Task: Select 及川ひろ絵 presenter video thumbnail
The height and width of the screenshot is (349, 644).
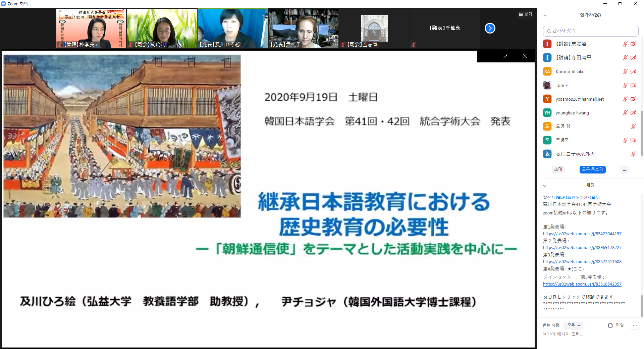Action: pos(232,28)
